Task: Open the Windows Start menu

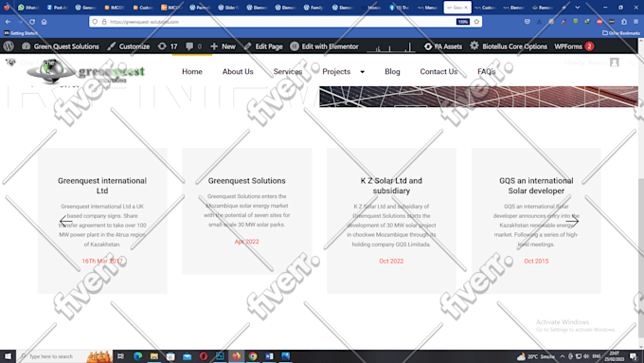Action: coord(8,356)
